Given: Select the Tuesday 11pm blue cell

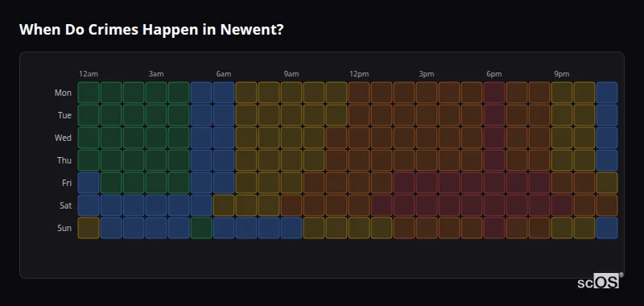Looking at the screenshot, I should point(607,115).
